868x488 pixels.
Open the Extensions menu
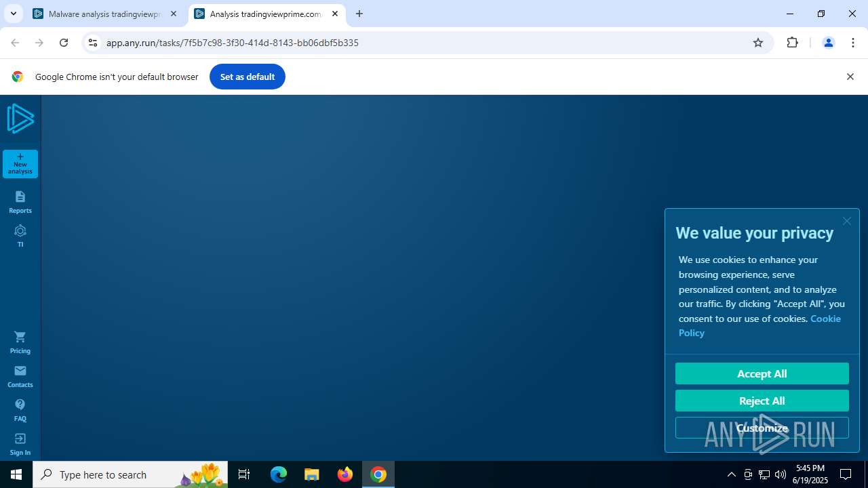tap(792, 43)
